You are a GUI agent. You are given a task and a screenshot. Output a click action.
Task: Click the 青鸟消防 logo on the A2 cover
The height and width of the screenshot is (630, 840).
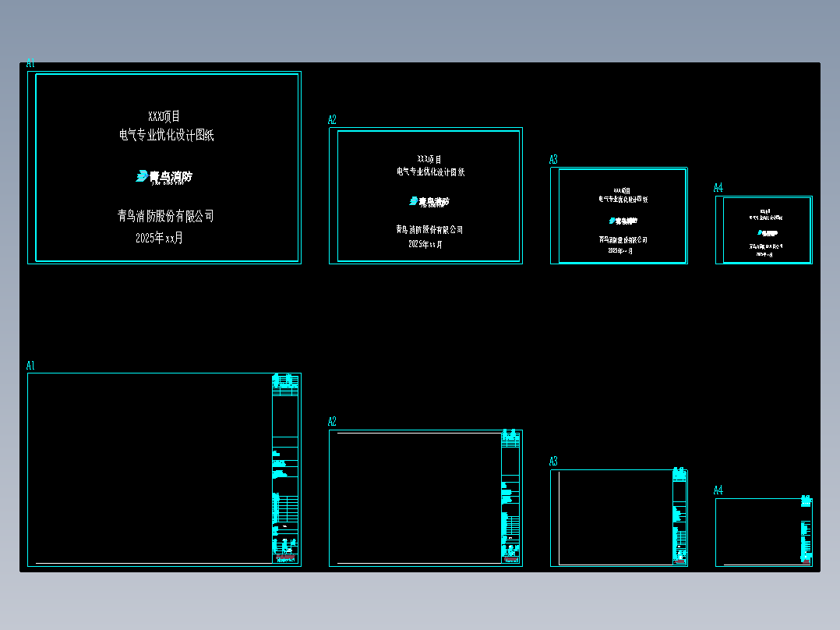[429, 202]
